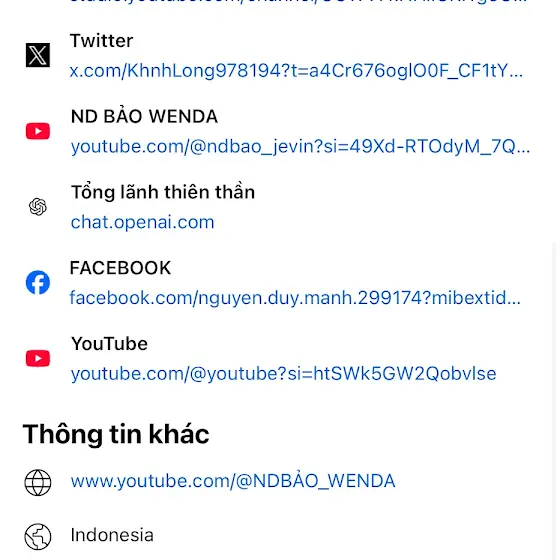Click the Indonesia country text
This screenshot has height=560, width=560.
click(112, 535)
